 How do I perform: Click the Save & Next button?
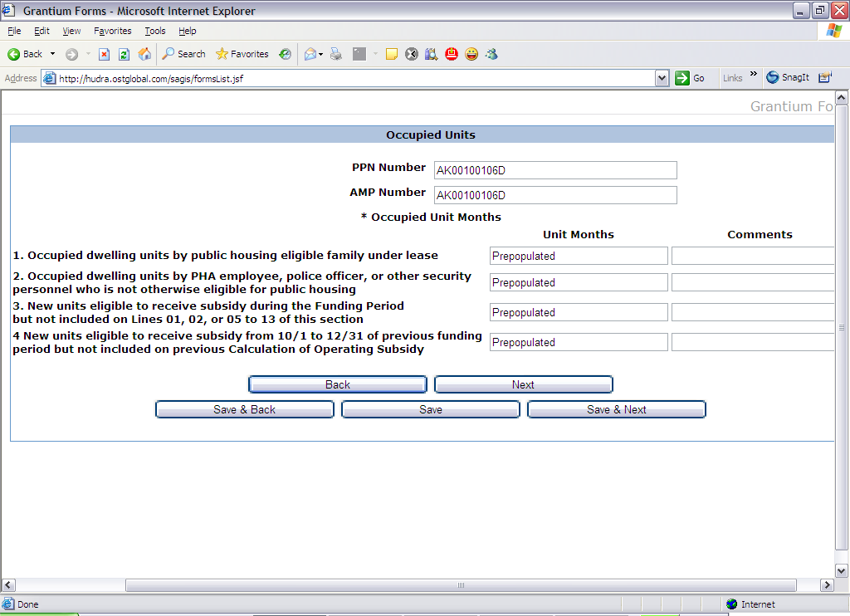pyautogui.click(x=617, y=409)
